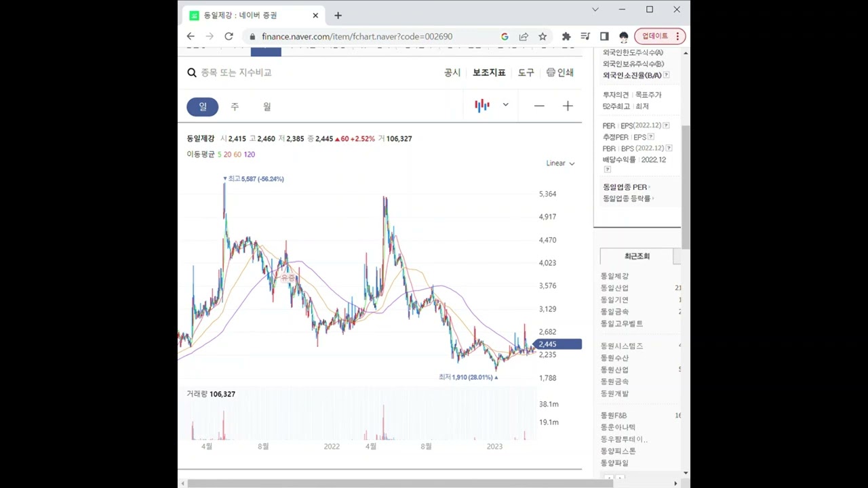This screenshot has width=868, height=488.
Task: Select the 일 daily chart tab
Action: click(x=203, y=106)
